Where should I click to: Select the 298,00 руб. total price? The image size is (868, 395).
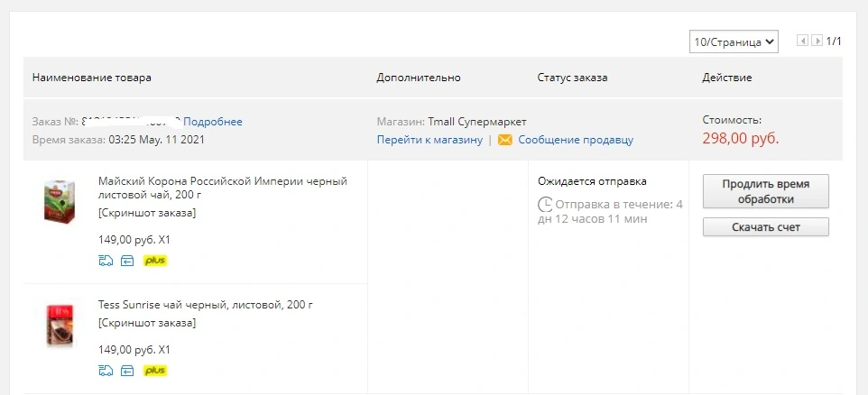(740, 138)
